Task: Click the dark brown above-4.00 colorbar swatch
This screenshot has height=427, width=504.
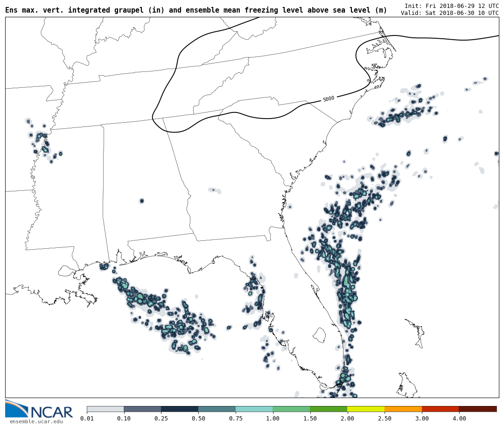Action: click(478, 409)
